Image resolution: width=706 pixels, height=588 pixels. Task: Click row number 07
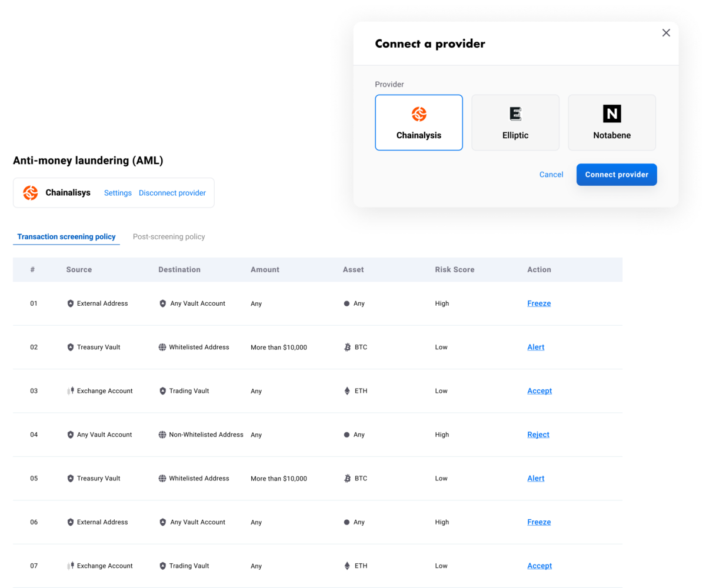click(x=34, y=566)
